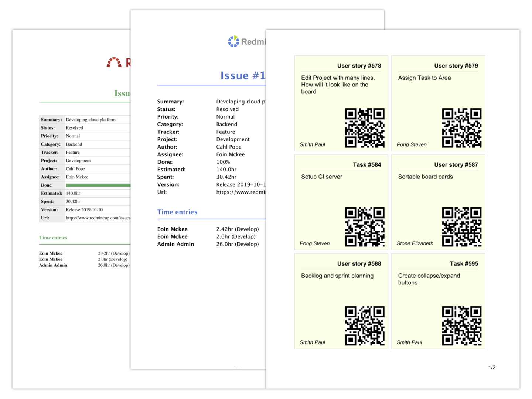Click the red arch logo on left page
532x399 pixels.
coord(114,62)
